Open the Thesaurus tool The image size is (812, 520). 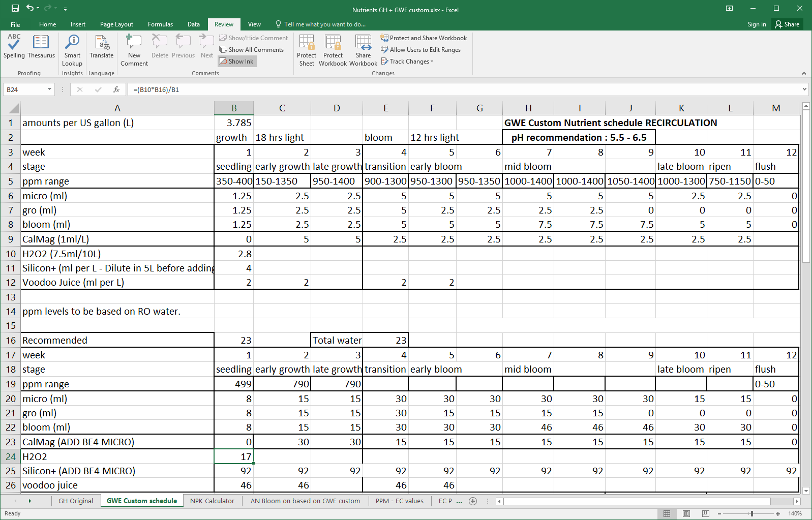click(41, 46)
